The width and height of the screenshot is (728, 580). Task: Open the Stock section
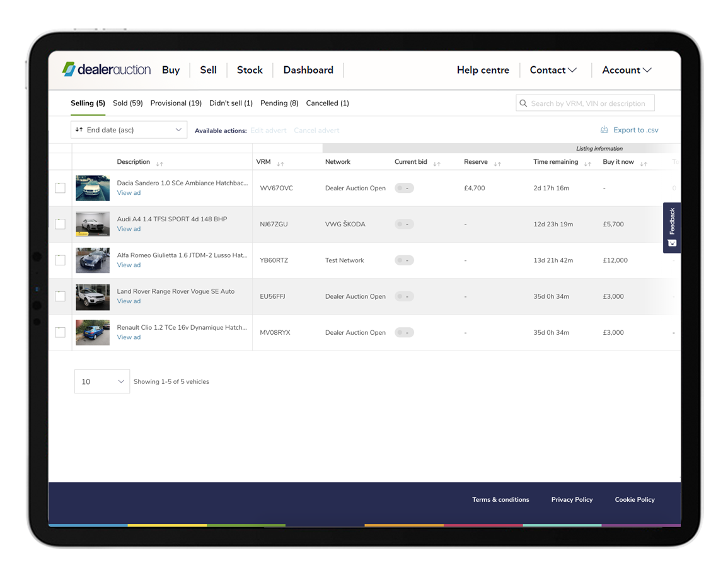[x=250, y=70]
